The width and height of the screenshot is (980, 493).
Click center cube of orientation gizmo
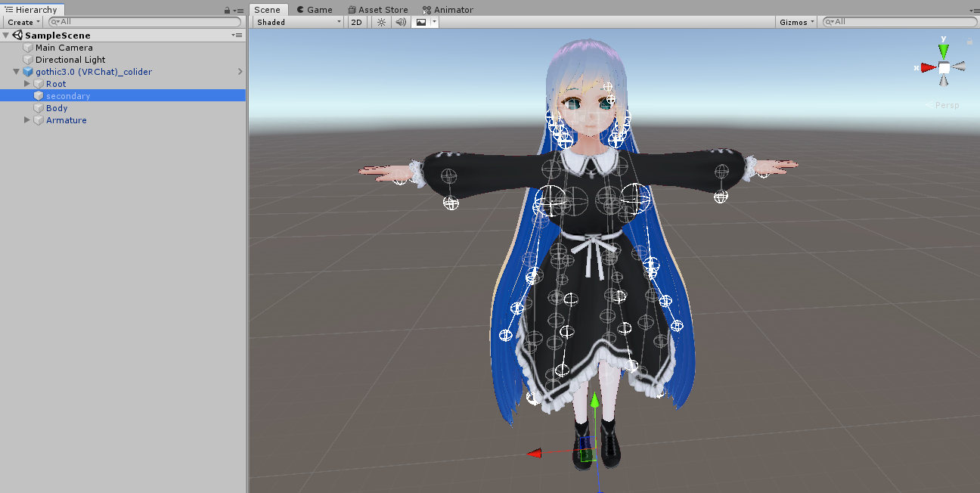[944, 67]
